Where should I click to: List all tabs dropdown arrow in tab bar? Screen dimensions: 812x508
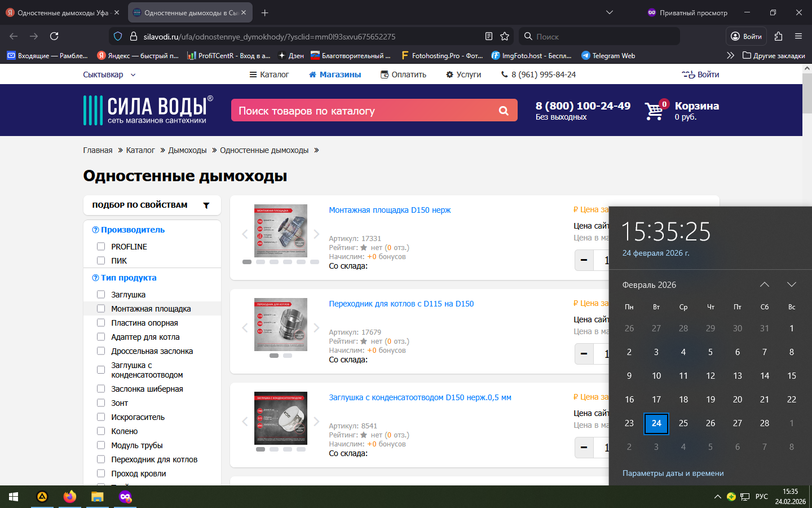pos(610,12)
